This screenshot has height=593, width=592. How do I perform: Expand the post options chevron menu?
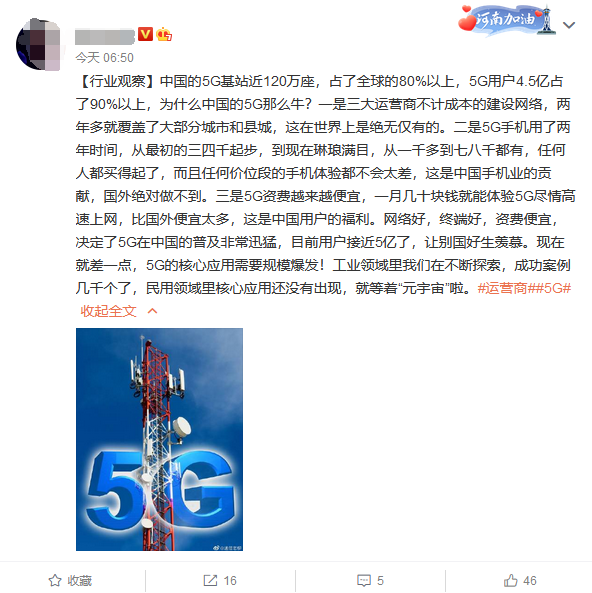click(569, 25)
